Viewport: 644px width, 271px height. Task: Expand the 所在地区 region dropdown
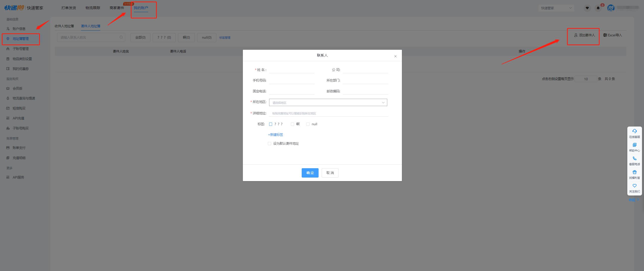328,102
